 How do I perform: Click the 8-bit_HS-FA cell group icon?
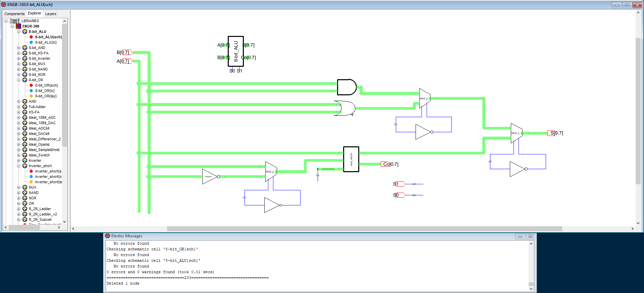click(25, 53)
